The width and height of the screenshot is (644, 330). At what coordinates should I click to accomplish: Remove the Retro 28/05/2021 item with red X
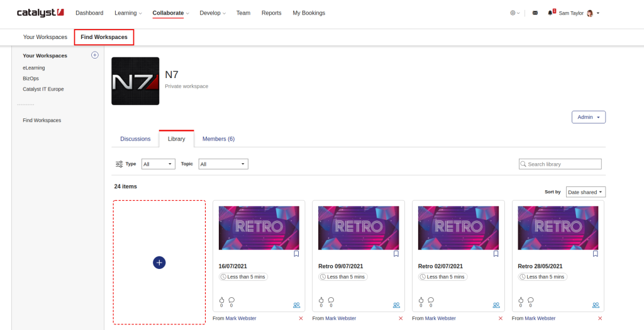click(600, 319)
